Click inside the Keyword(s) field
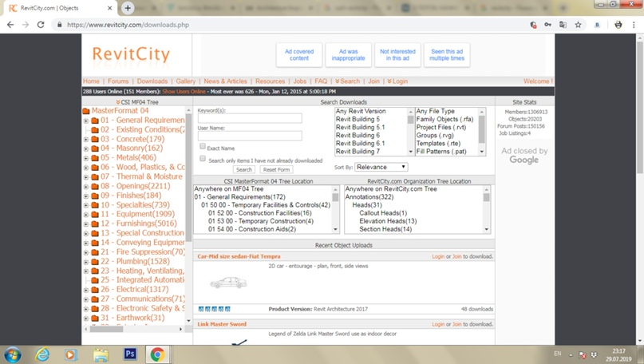The width and height of the screenshot is (644, 364). point(250,118)
